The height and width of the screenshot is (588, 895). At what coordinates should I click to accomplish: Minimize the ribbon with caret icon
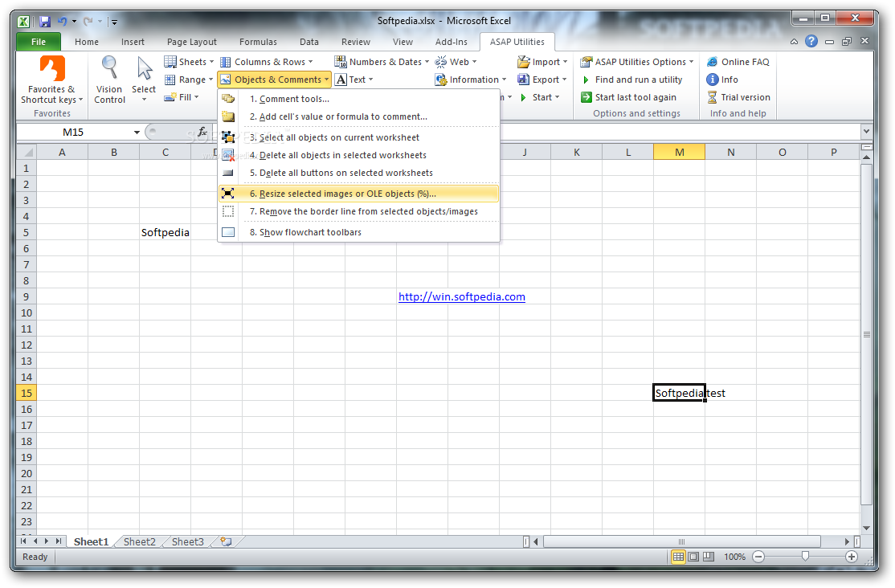[x=794, y=42]
